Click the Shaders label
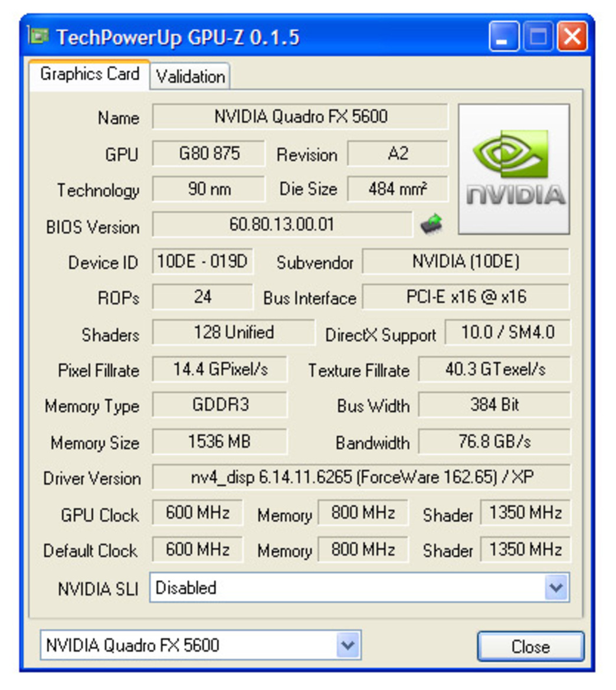616x690 pixels. [x=110, y=335]
